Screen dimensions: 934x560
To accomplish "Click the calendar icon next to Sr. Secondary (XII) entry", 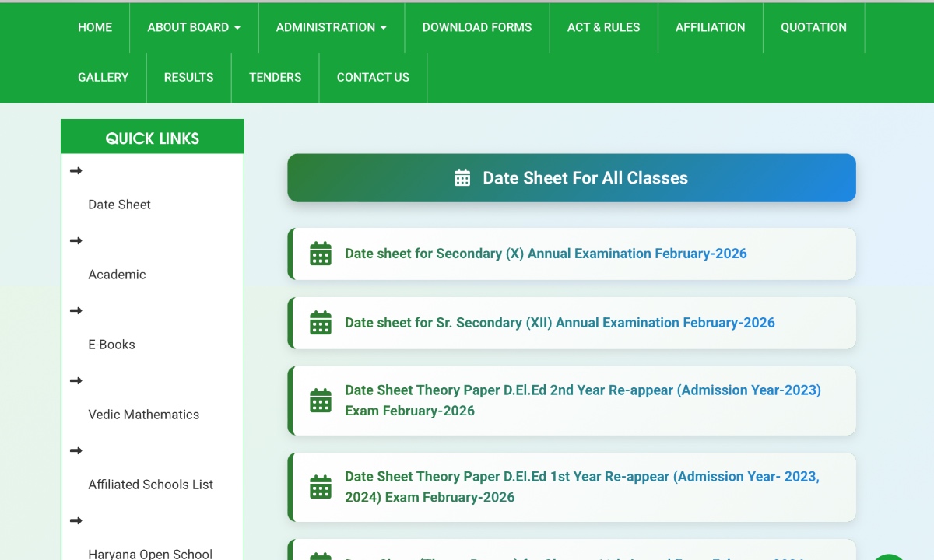I will (320, 323).
